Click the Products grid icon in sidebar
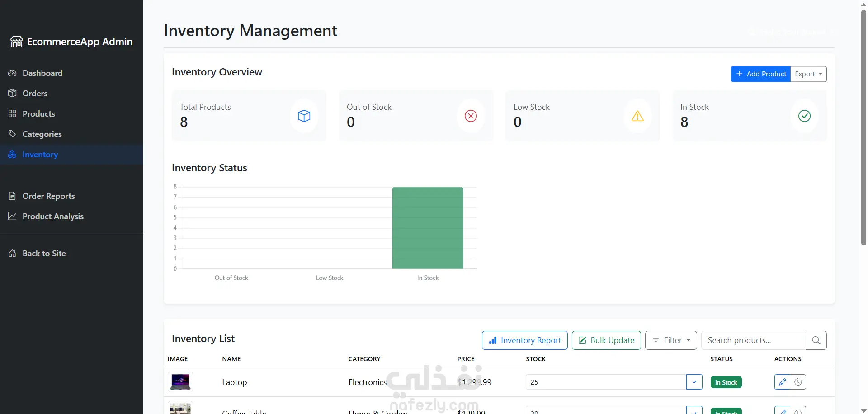Image resolution: width=868 pixels, height=414 pixels. [12, 114]
